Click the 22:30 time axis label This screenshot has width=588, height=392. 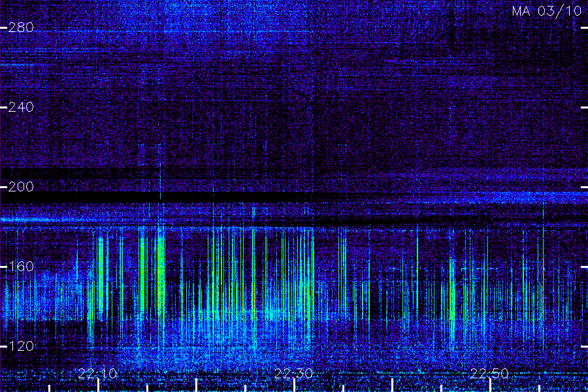[293, 374]
